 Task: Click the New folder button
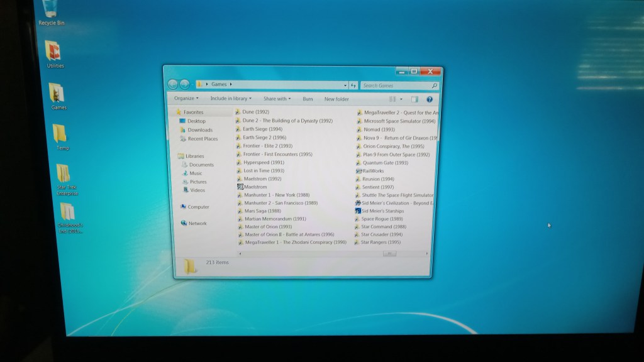click(x=336, y=99)
